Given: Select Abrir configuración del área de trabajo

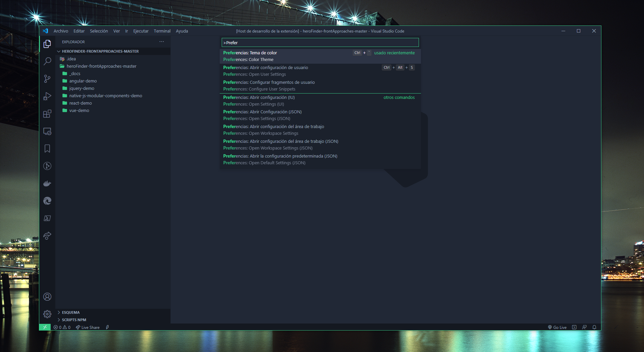Looking at the screenshot, I should [320, 130].
